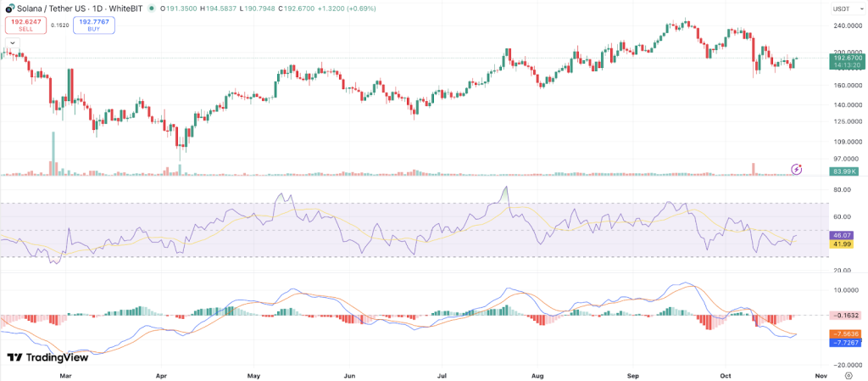Click the BUY button at 192.7767

[94, 25]
